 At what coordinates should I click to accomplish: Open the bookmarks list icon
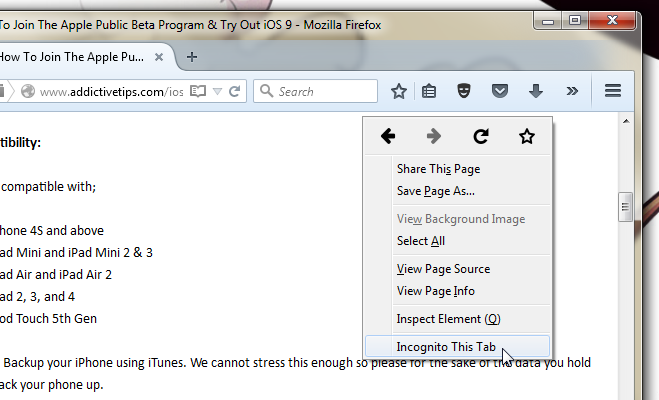click(428, 91)
